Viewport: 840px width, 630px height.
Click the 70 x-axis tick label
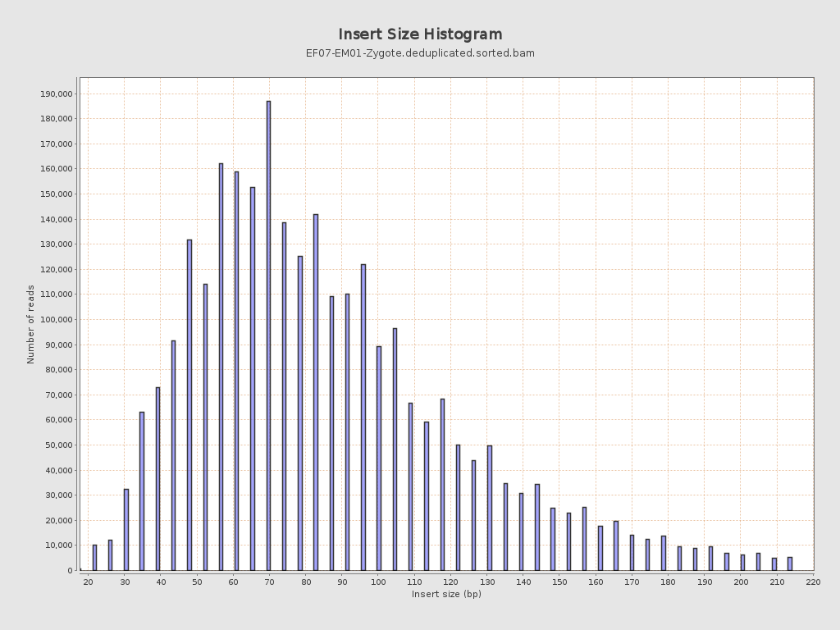pos(269,582)
